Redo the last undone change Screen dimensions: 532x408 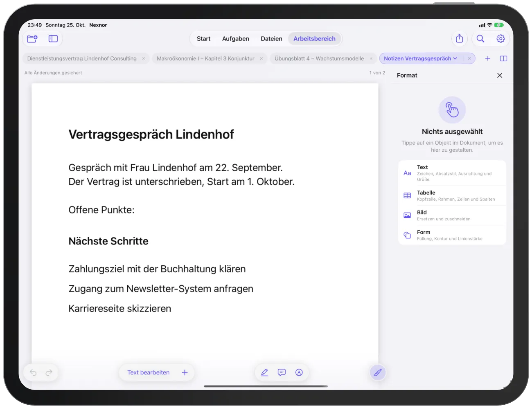pyautogui.click(x=49, y=372)
